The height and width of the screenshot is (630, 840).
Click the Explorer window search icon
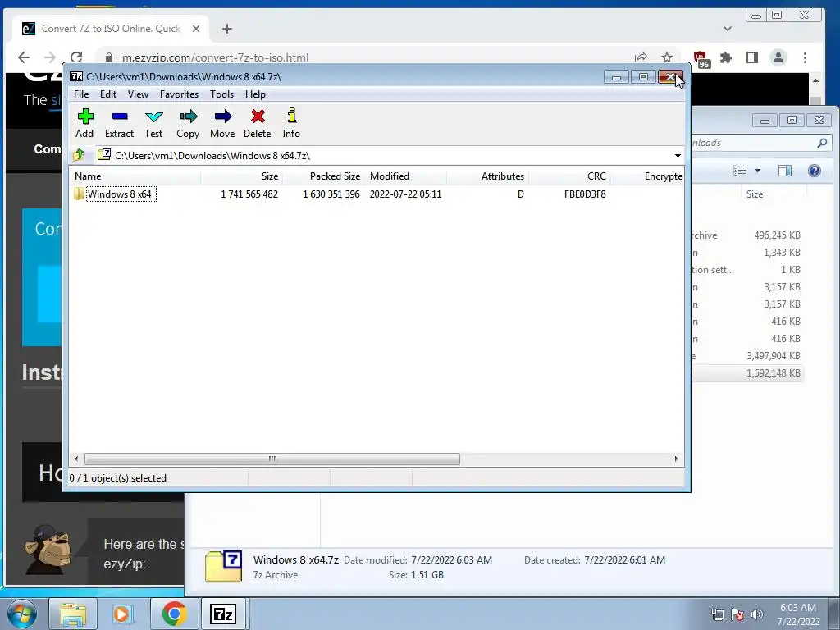tap(822, 143)
